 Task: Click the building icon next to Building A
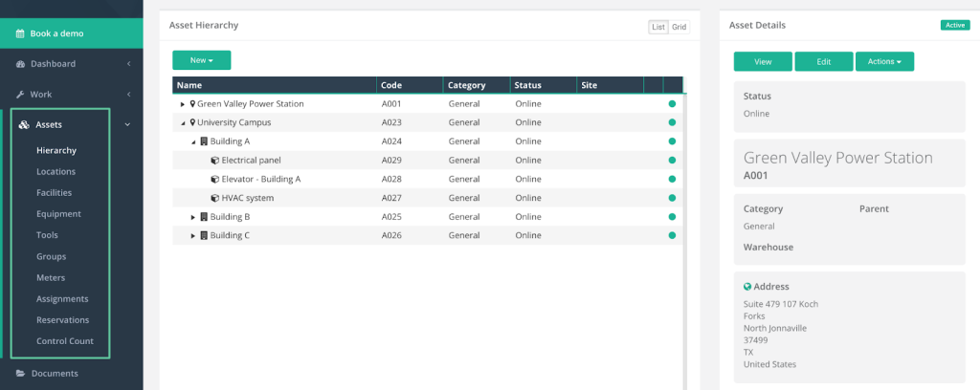[x=204, y=141]
